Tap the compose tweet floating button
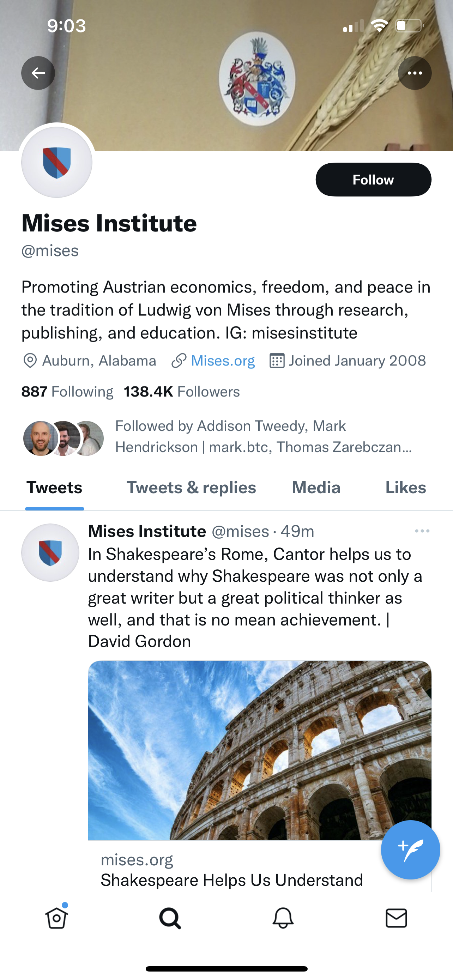This screenshot has height=980, width=453. point(410,849)
